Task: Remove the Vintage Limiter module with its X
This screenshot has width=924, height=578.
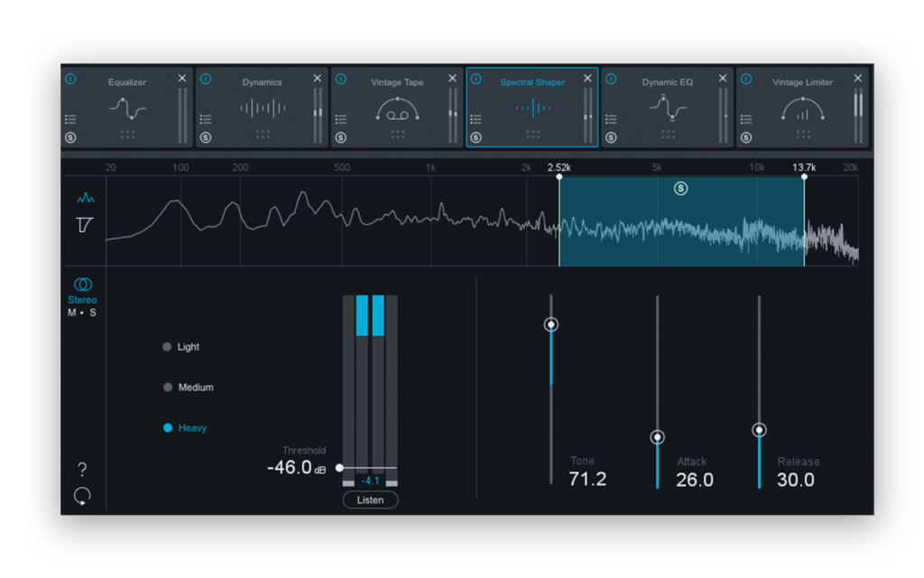Action: point(857,78)
